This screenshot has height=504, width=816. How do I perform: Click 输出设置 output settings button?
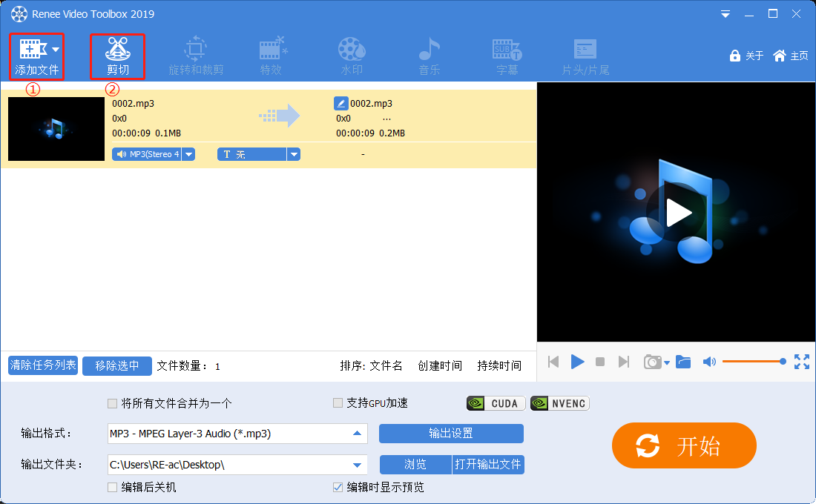pos(451,434)
